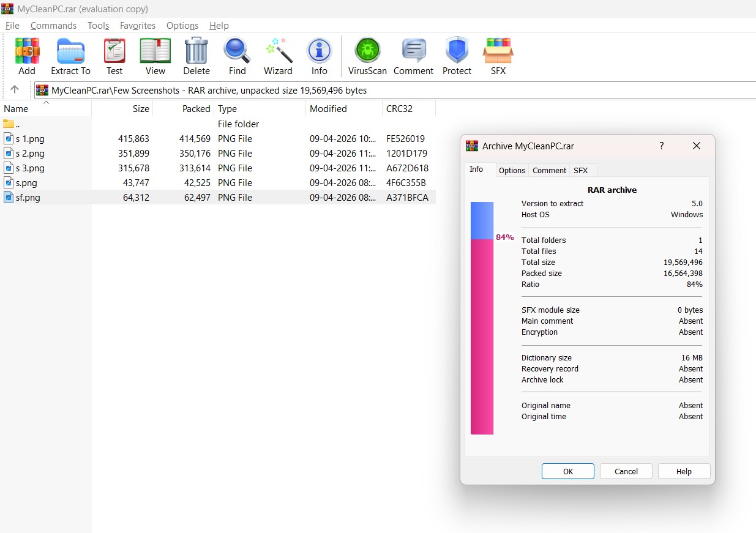Click the archive path address field
756x533 pixels.
(395, 90)
